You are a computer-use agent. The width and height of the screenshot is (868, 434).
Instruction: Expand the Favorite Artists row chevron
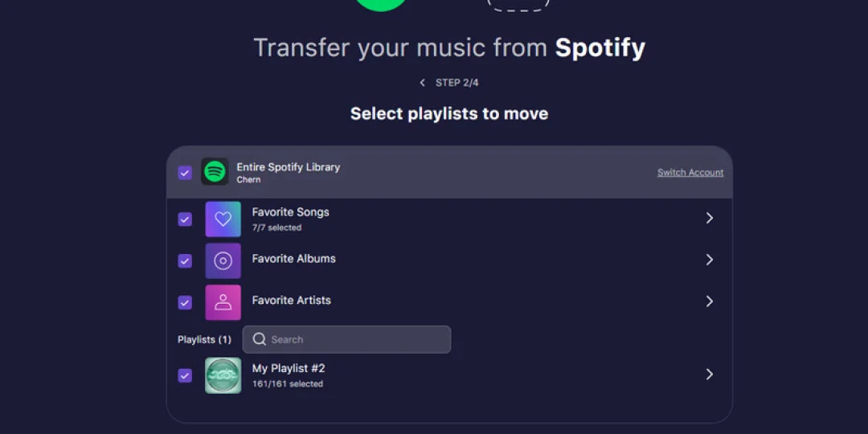coord(709,301)
